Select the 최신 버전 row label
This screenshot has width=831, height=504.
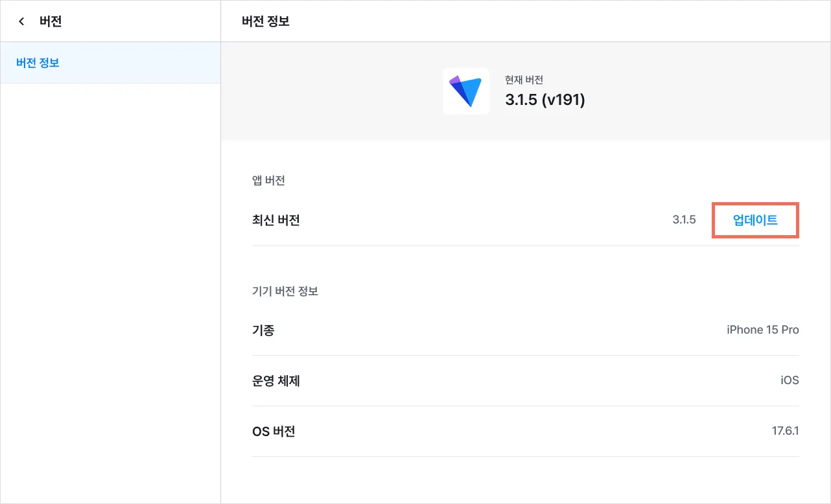275,220
